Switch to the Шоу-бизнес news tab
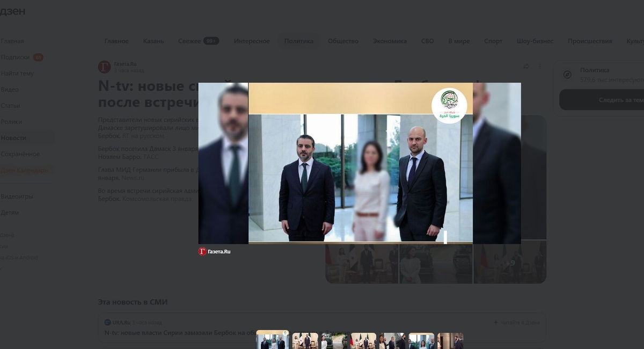Screen dimensions: 644x349 pyautogui.click(x=535, y=41)
